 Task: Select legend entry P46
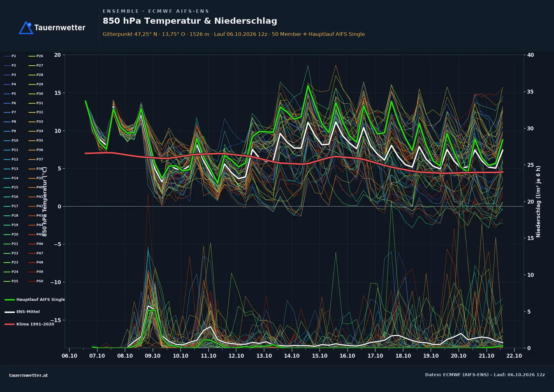[36, 244]
